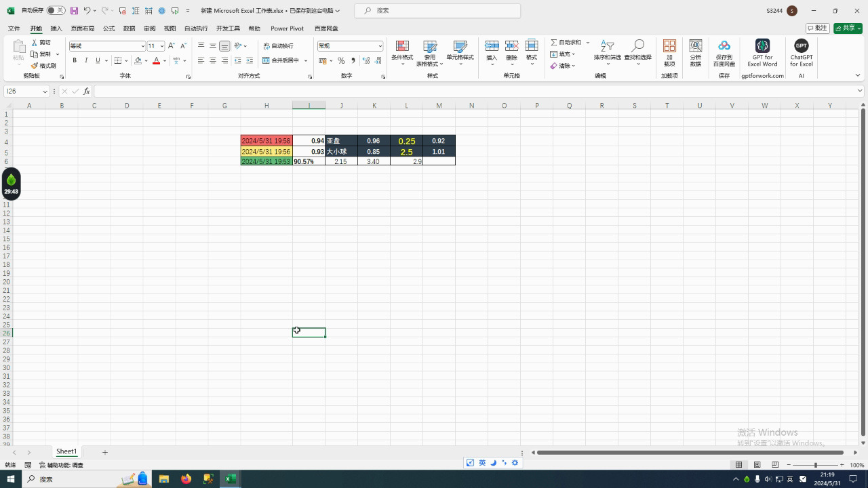Click the search box in title bar
This screenshot has height=488, width=868.
coord(439,11)
